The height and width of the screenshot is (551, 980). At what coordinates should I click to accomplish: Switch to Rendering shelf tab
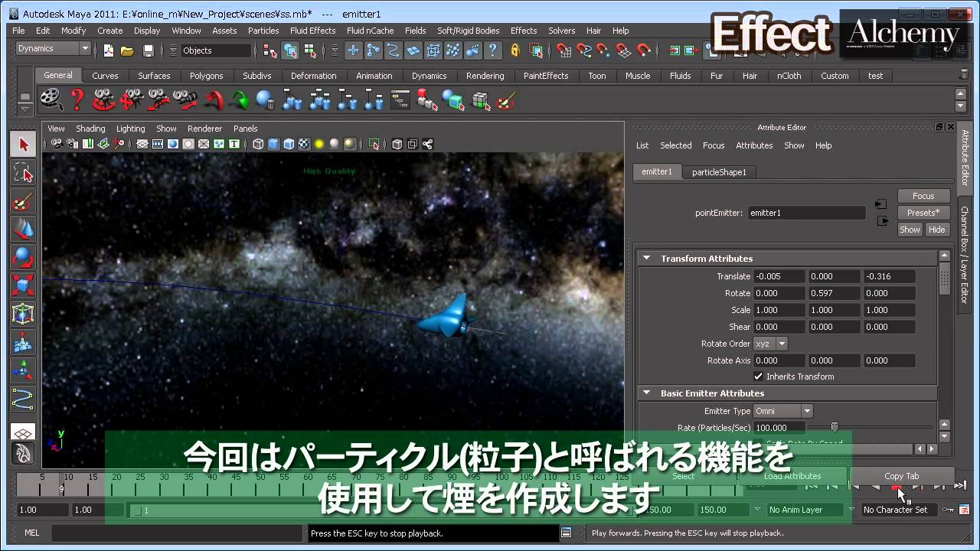click(485, 76)
